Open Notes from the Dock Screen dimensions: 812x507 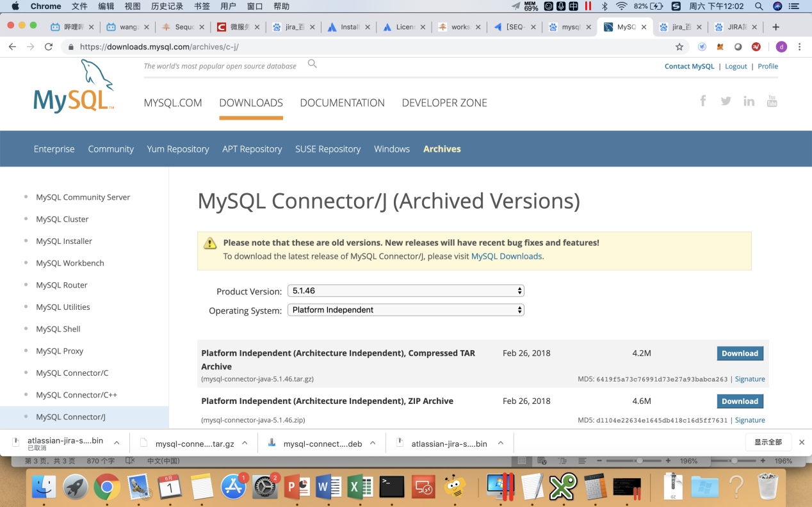202,488
